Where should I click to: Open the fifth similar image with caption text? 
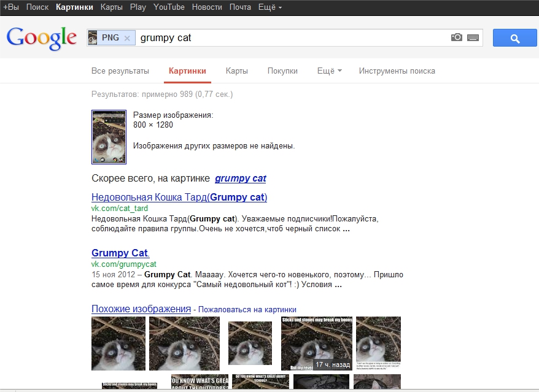pyautogui.click(x=379, y=344)
